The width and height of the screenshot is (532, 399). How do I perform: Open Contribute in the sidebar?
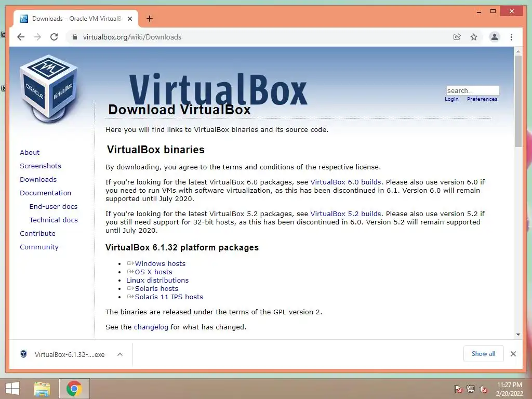pyautogui.click(x=37, y=233)
